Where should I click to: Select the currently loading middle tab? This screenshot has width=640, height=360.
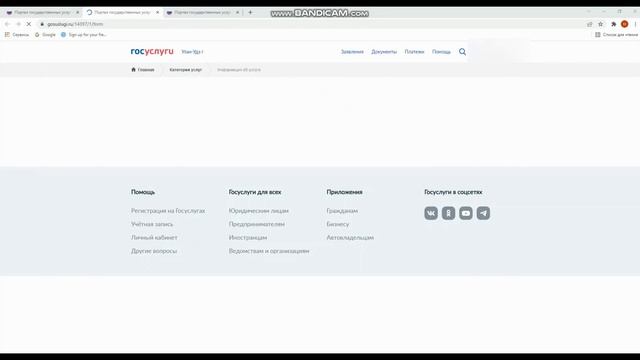(x=122, y=13)
